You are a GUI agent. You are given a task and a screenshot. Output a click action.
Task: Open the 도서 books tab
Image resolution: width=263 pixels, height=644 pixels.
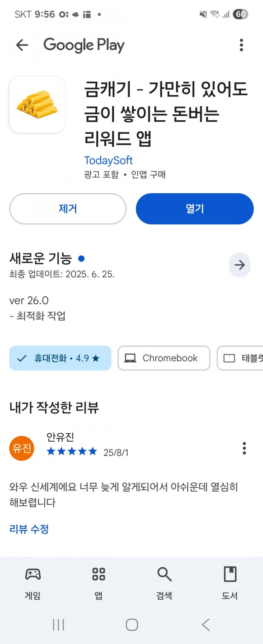230,583
